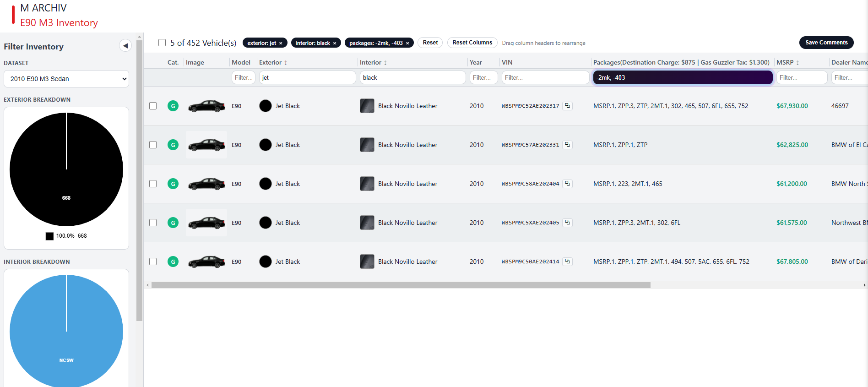Click the black exterior pie chart slice
The image size is (868, 387).
[x=66, y=169]
